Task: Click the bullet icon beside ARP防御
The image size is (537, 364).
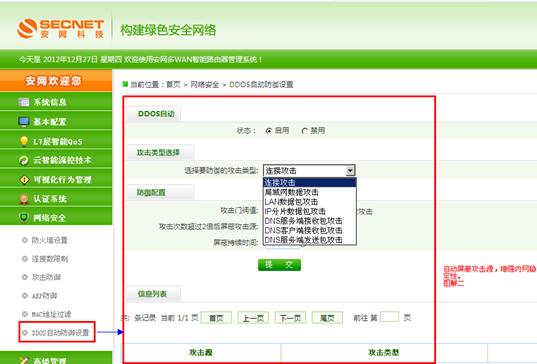Action: pyautogui.click(x=24, y=295)
